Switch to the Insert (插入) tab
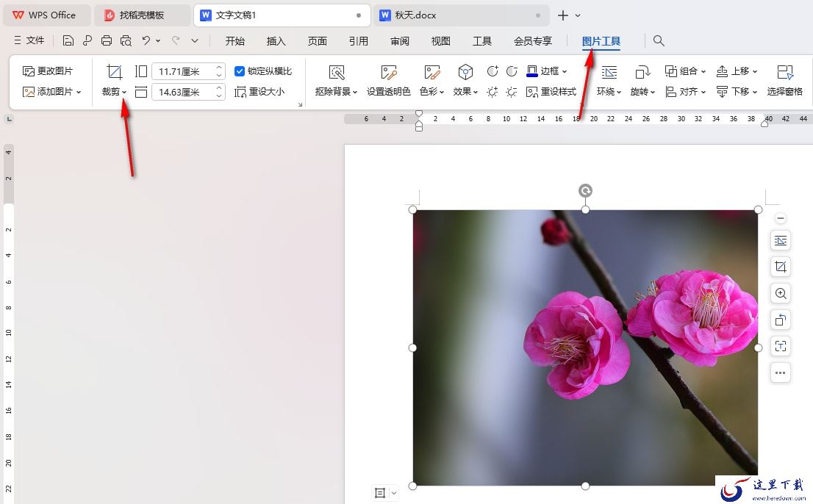Image resolution: width=813 pixels, height=504 pixels. (x=276, y=41)
